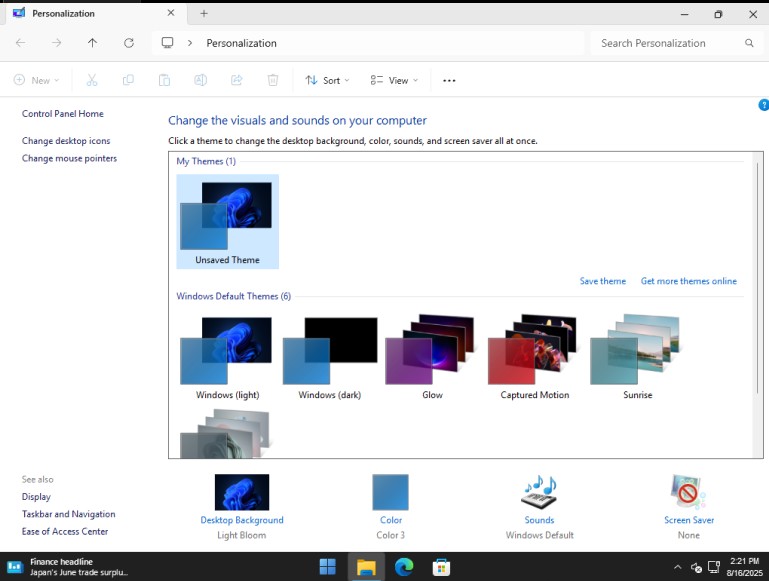The height and width of the screenshot is (581, 769).
Task: Click the My Themes (1) heading
Action: (x=206, y=161)
